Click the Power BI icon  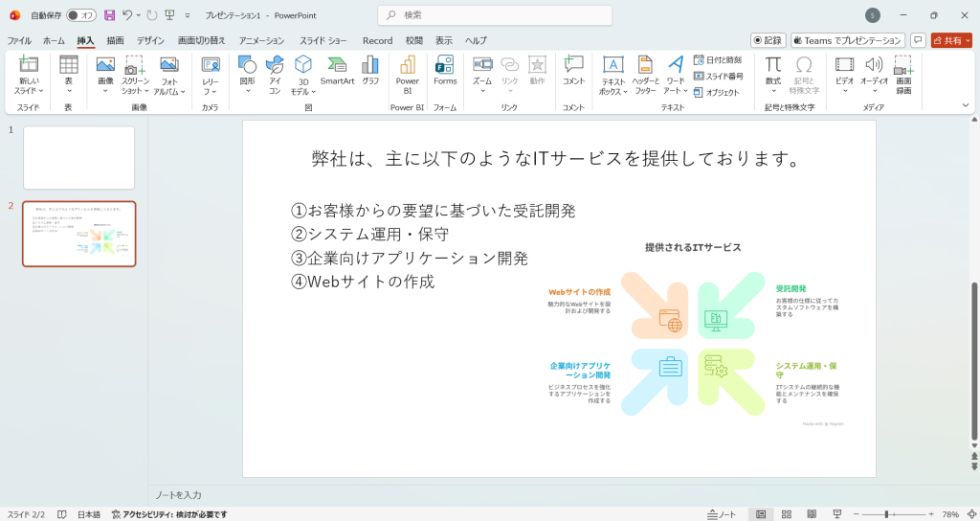(407, 74)
